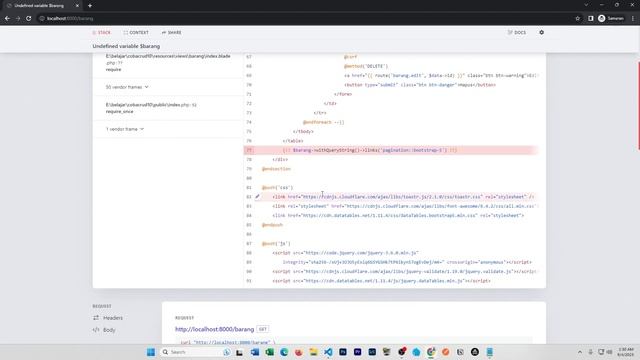Screen dimensions: 640x360
Task: Open the volume control in system tray
Action: 609,352
